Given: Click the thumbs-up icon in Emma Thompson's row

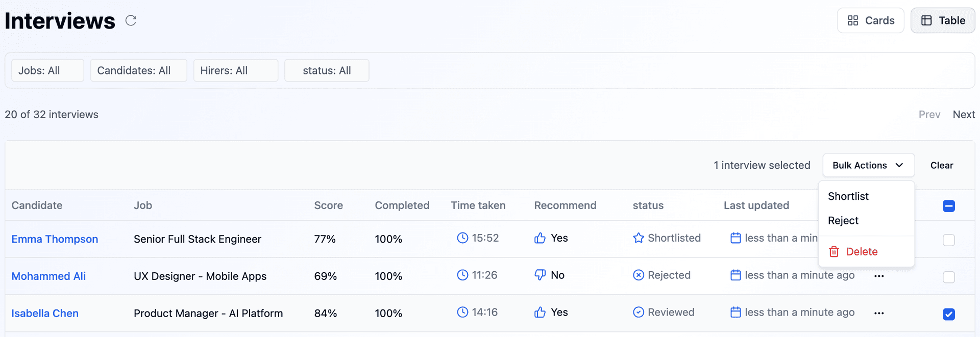Looking at the screenshot, I should pyautogui.click(x=540, y=238).
